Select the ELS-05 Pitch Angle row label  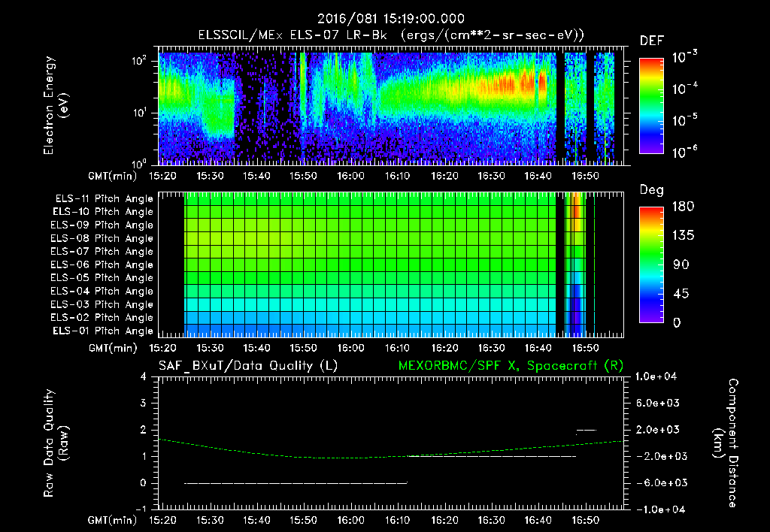102,278
